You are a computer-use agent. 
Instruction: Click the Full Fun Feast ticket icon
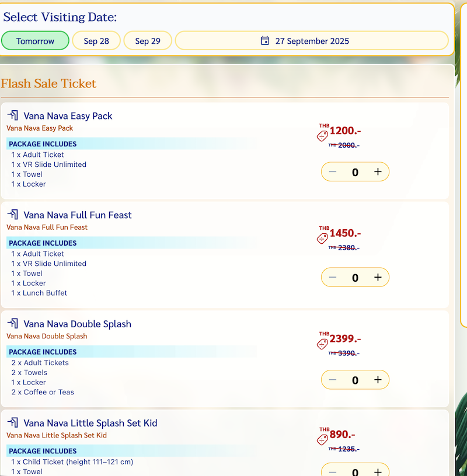(x=13, y=215)
